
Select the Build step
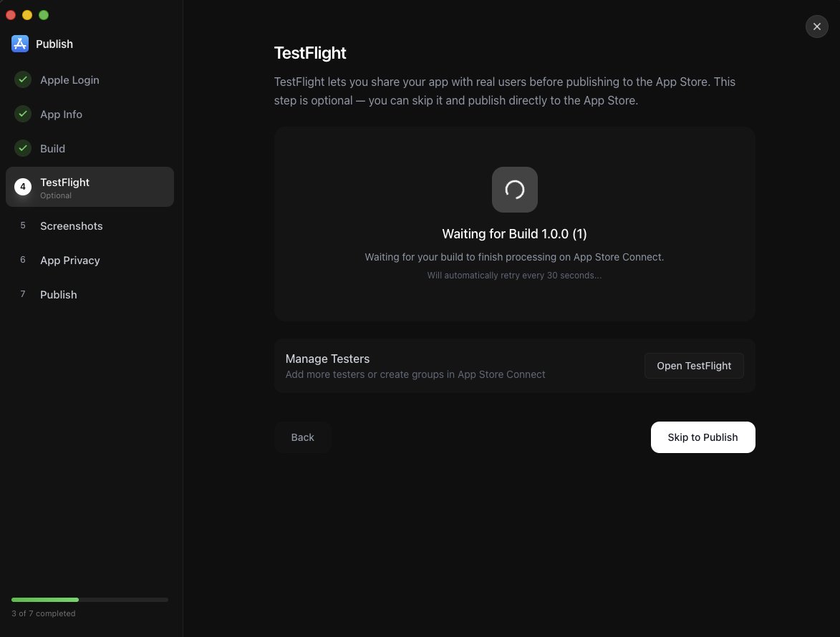click(90, 148)
